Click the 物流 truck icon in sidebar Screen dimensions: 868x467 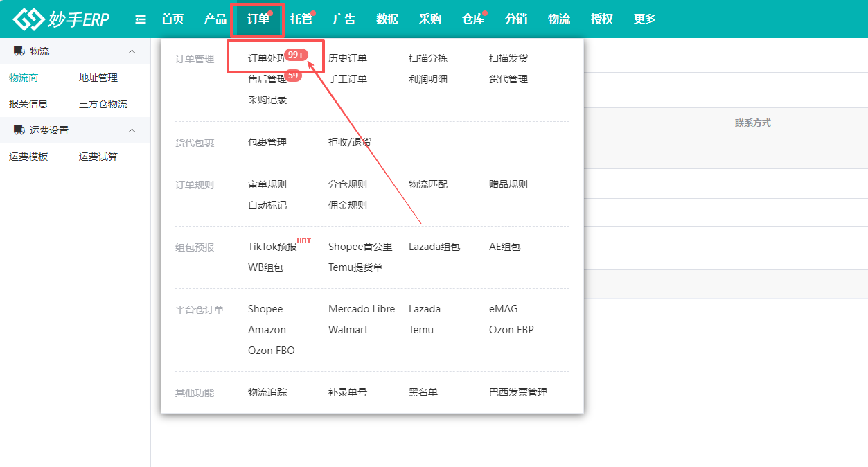[19, 51]
